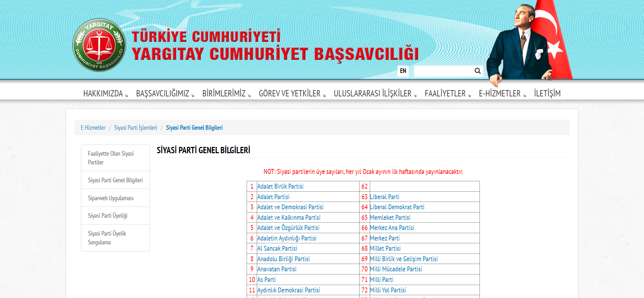Click the SİYASİ PARTİ GENEL BİLGİLERİ heading

click(x=203, y=150)
